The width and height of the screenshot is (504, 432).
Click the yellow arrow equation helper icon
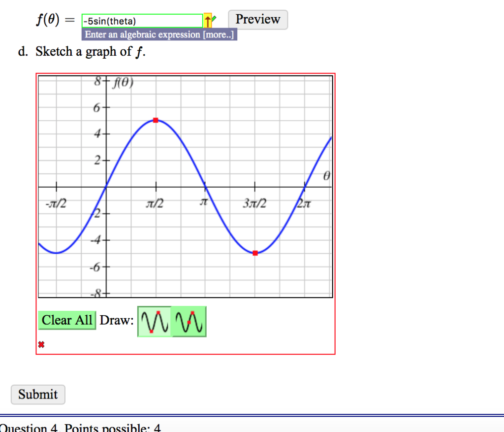pos(207,20)
